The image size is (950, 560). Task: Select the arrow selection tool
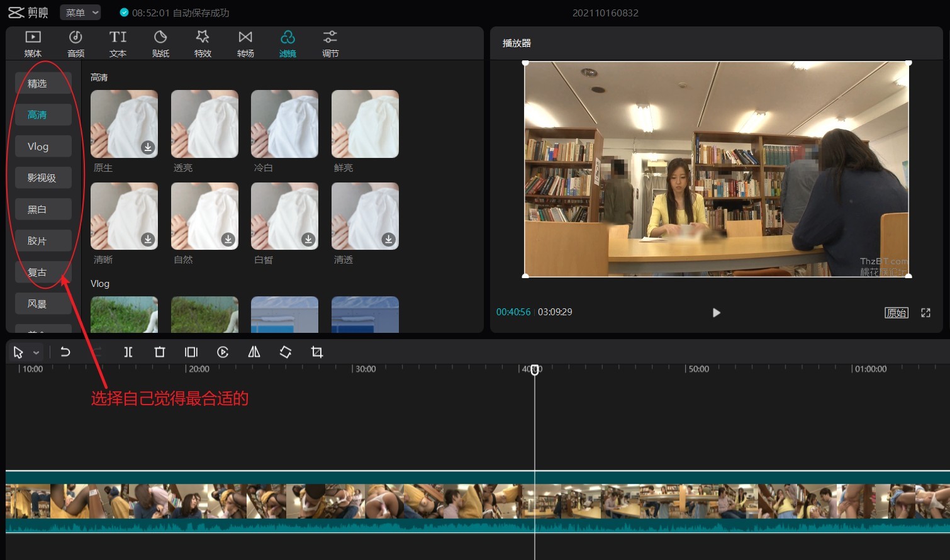click(18, 352)
